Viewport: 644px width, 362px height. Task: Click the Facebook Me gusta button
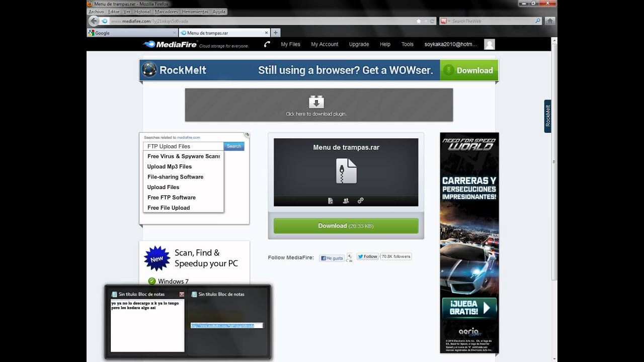pos(332,258)
